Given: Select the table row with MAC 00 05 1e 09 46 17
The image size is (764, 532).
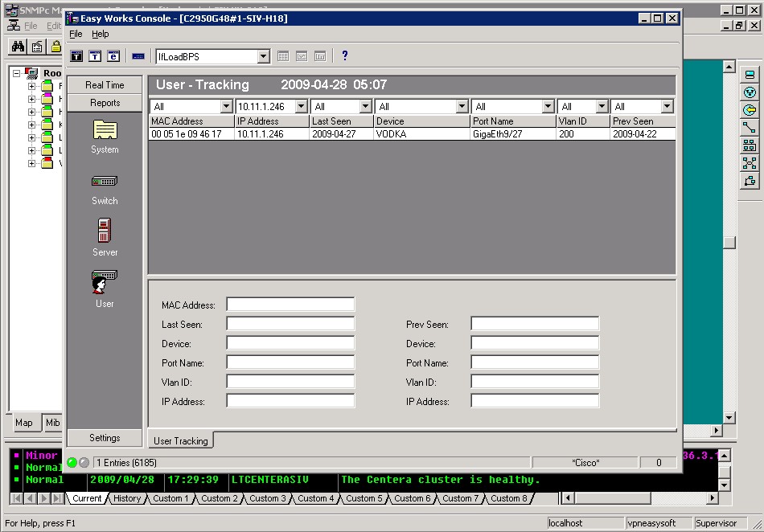Looking at the screenshot, I should [413, 134].
